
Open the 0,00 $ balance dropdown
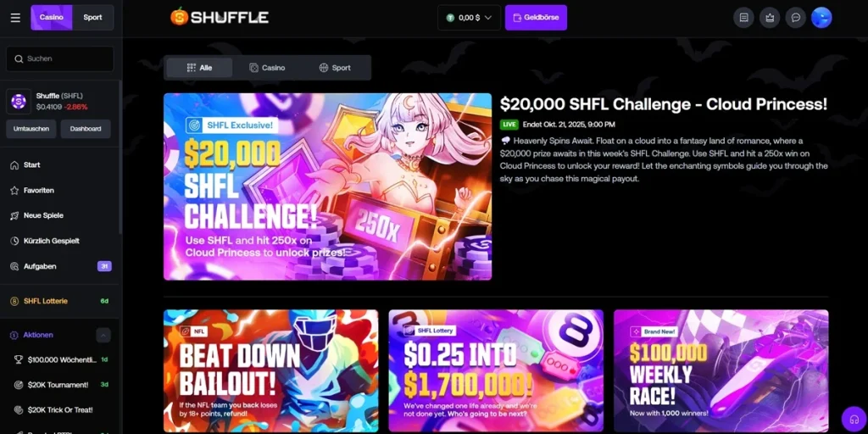(x=470, y=18)
